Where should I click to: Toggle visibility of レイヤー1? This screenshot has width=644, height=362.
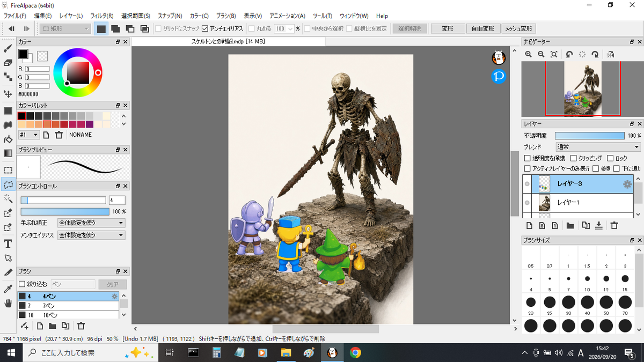pyautogui.click(x=528, y=202)
